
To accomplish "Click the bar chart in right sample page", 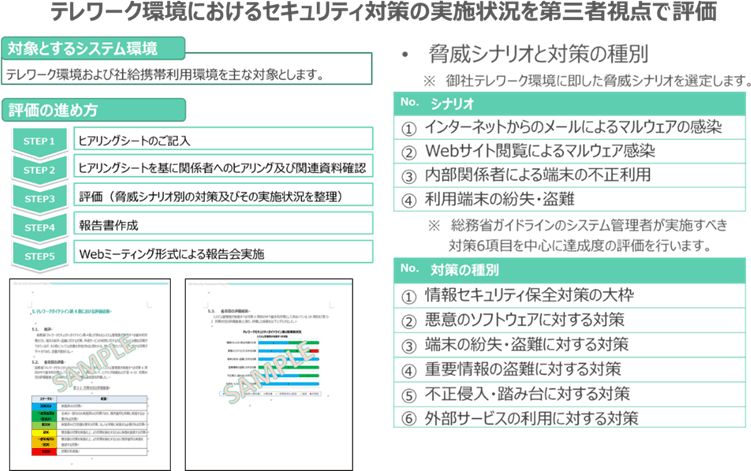I will 272,363.
